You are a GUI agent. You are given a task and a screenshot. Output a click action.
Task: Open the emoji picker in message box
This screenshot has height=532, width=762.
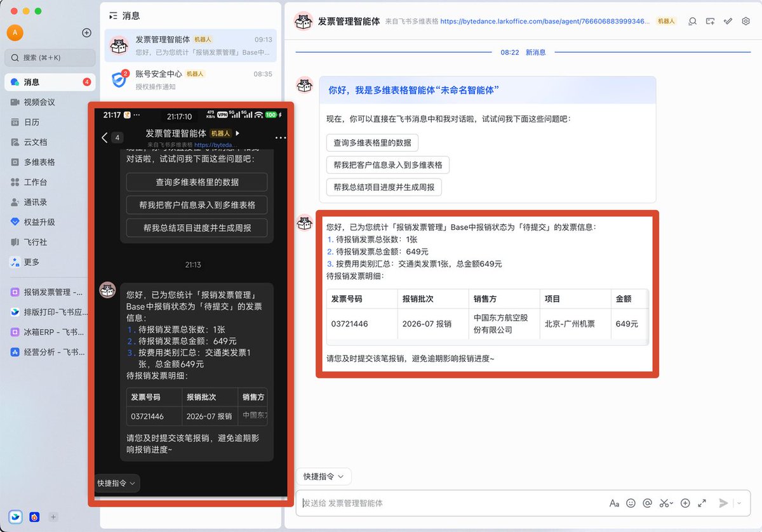631,503
